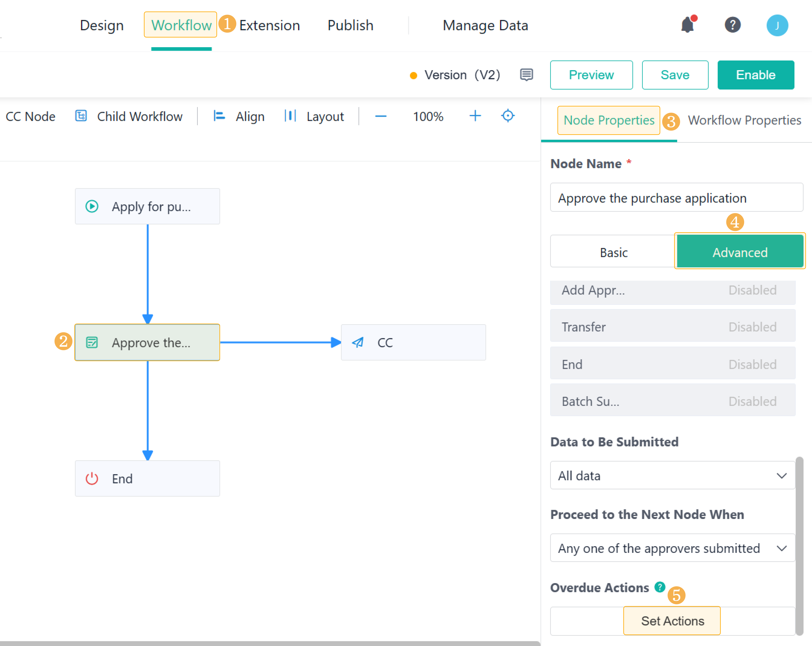
Task: Click the power icon on End node
Action: pyautogui.click(x=92, y=478)
